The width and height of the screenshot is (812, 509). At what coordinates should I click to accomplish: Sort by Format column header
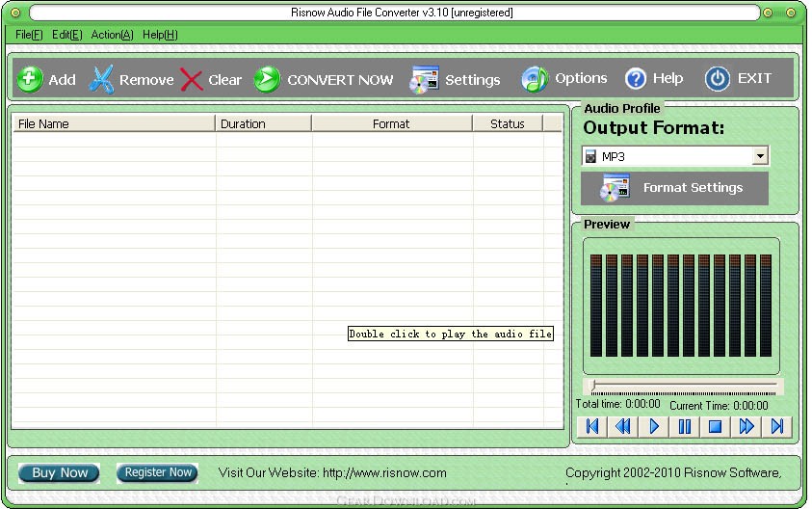pos(391,124)
